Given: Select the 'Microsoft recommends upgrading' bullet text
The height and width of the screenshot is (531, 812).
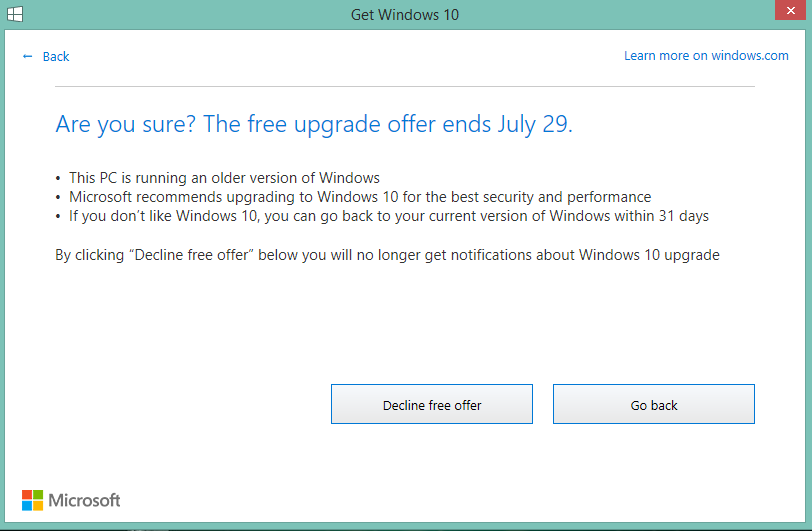Looking at the screenshot, I should click(x=360, y=197).
